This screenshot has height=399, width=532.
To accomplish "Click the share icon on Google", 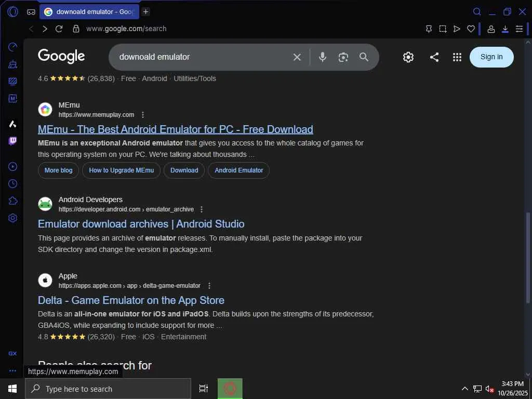I will tap(434, 57).
